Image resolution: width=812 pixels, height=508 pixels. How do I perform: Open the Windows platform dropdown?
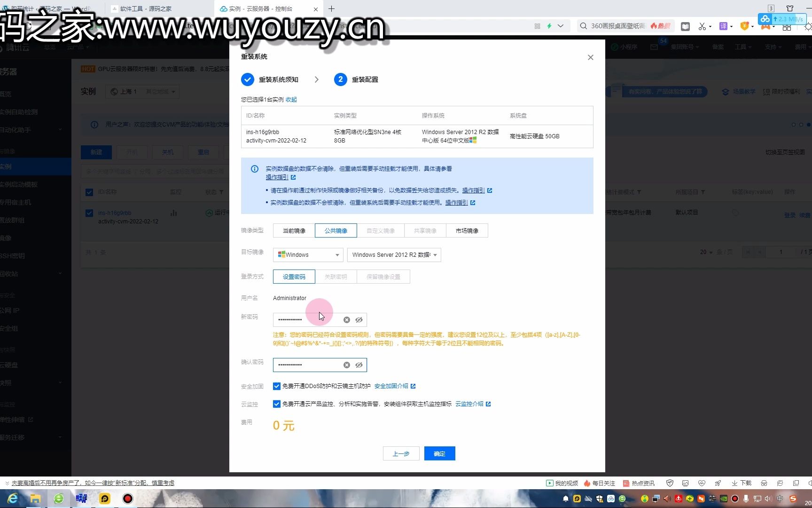tap(308, 255)
